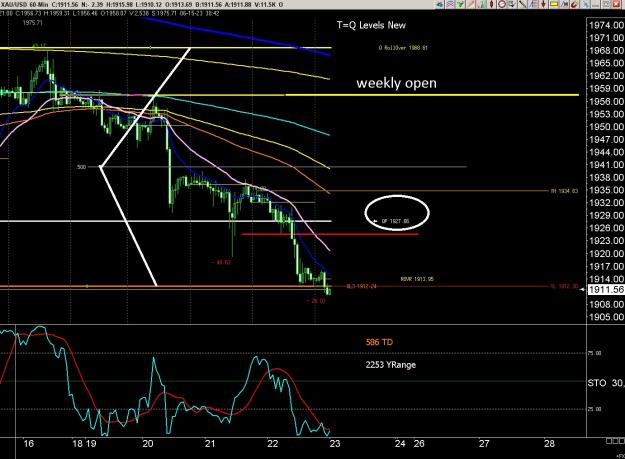This screenshot has width=625, height=459.
Task: Click date label 20 on time axis
Action: coord(148,443)
